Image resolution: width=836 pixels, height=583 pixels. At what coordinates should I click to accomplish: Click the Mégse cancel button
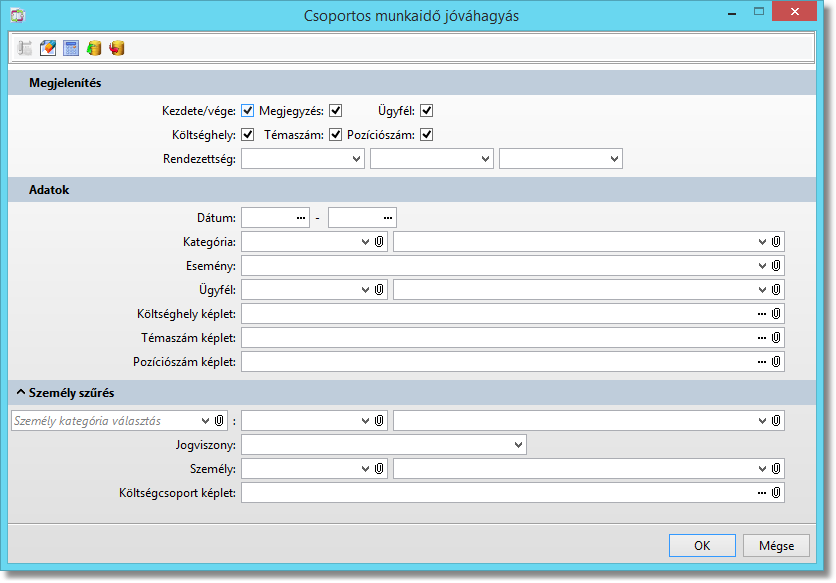(x=776, y=546)
